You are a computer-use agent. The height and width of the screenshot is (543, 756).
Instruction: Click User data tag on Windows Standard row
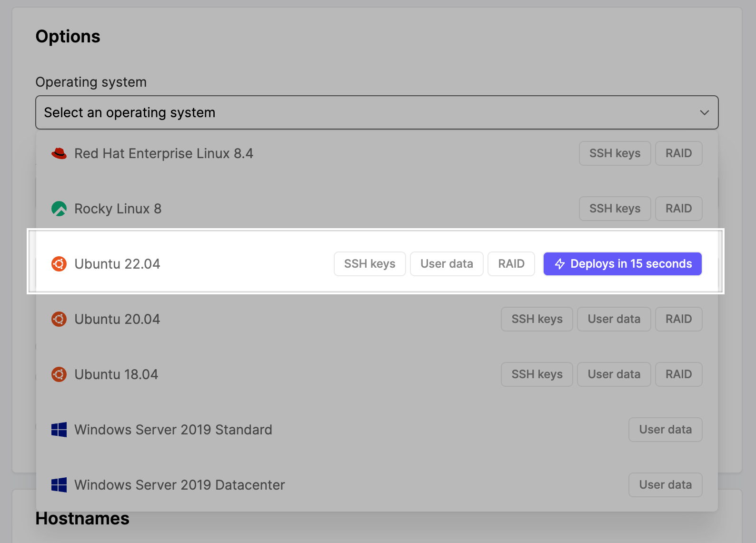coord(666,430)
